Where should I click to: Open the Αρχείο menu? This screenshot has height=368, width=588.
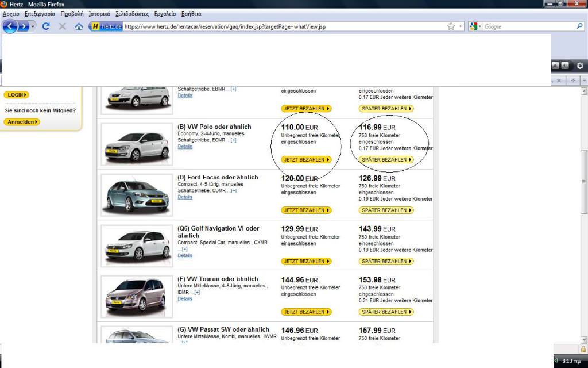pyautogui.click(x=11, y=14)
